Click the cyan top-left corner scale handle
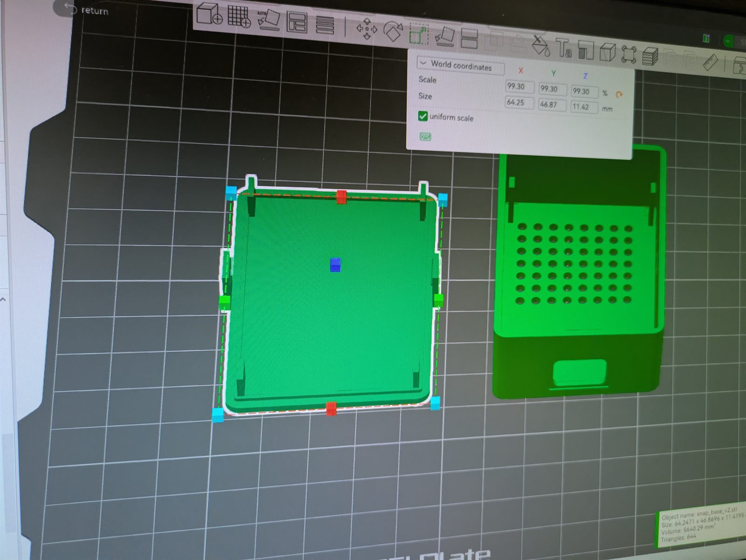746x560 pixels. tap(231, 193)
